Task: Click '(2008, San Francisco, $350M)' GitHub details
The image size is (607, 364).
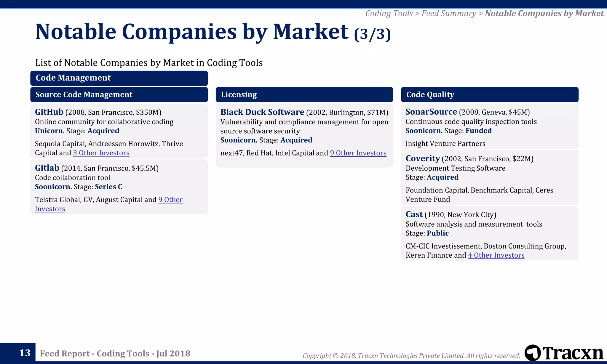Action: coord(113,113)
